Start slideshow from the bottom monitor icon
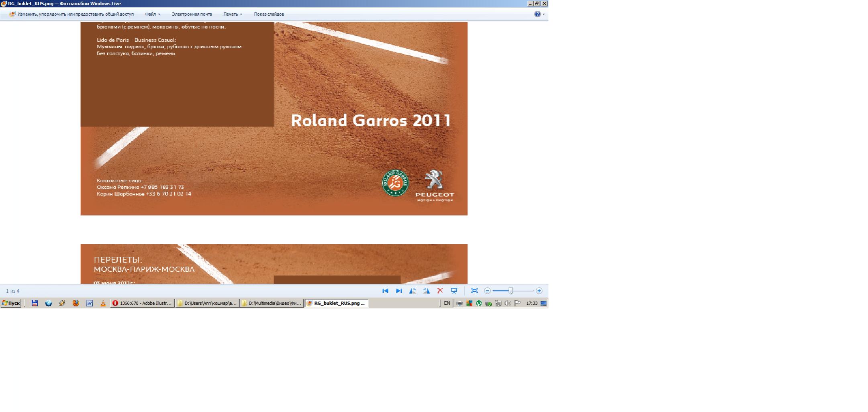 [454, 291]
